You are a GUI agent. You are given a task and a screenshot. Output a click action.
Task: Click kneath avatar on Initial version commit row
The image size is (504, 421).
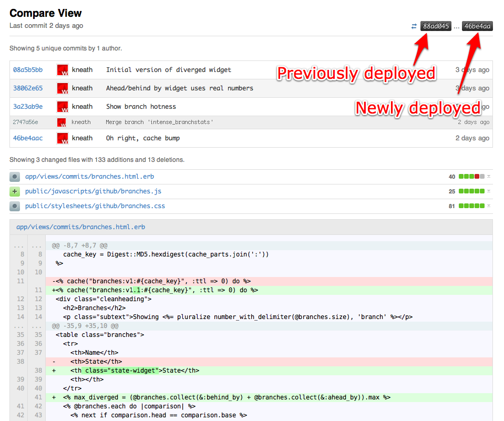(63, 70)
